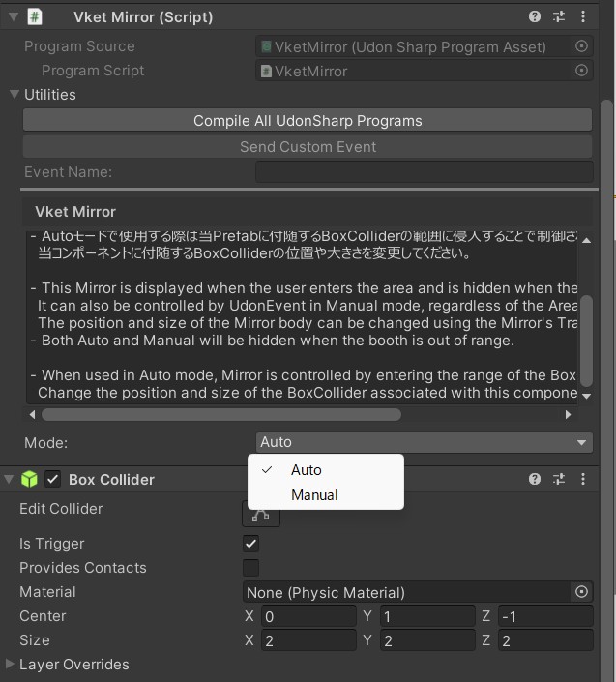Click Compile All UdonSharp Programs button
Viewport: 616px width, 682px height.
click(x=308, y=121)
